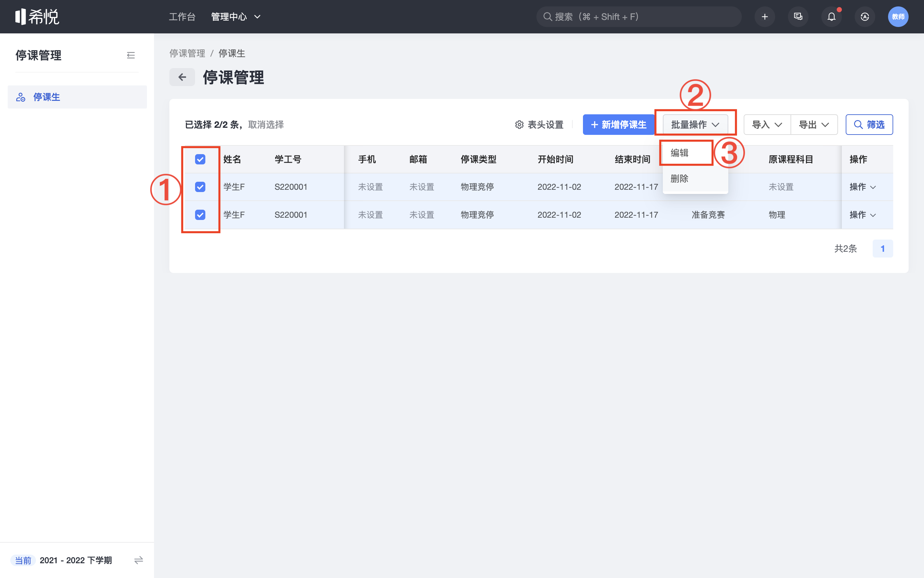This screenshot has height=578, width=924.
Task: Open the messages chat icon
Action: 798,16
